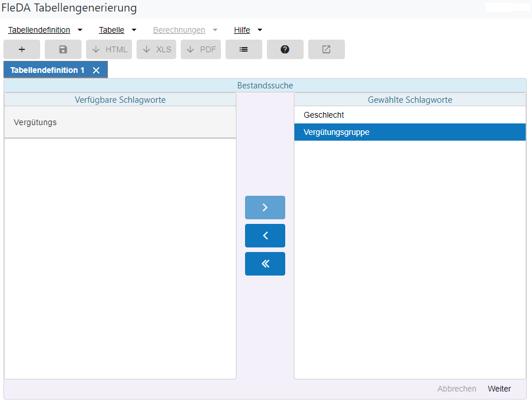Close the Tabellendefinition 1 tab
532x403 pixels.
[x=96, y=70]
